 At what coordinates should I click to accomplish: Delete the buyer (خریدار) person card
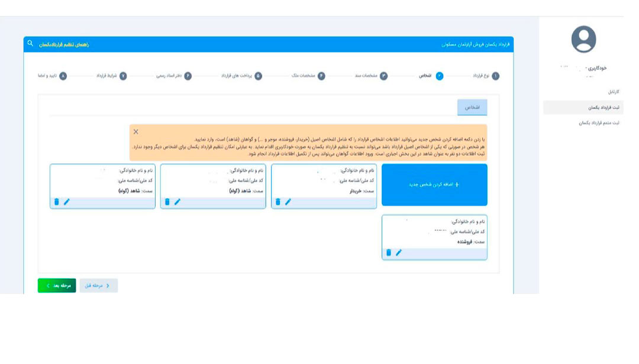coord(278,202)
